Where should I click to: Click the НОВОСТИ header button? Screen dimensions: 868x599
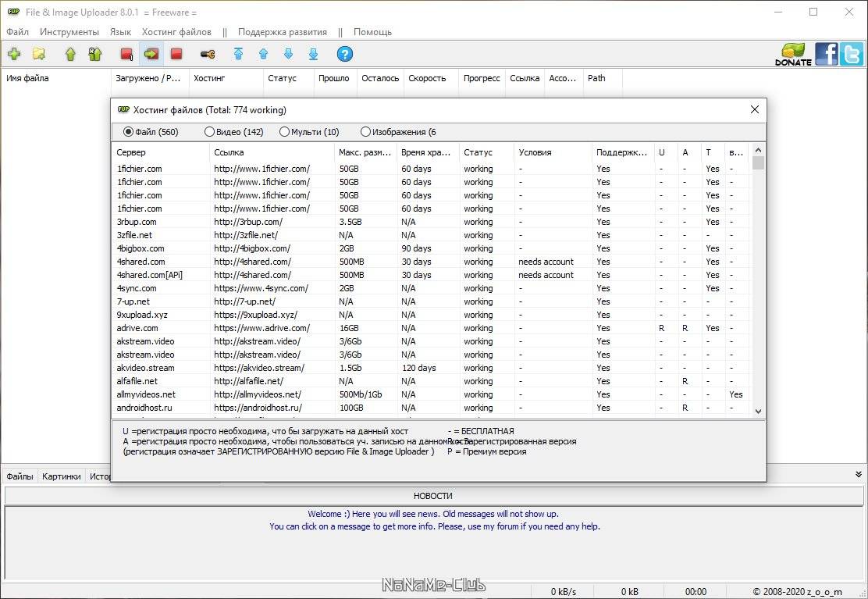433,496
